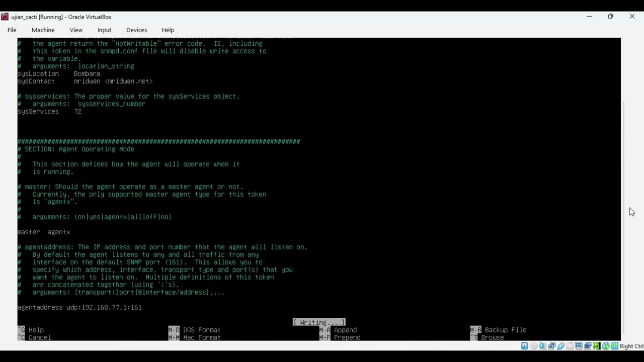Click the 'master agentx' line

pos(44,232)
